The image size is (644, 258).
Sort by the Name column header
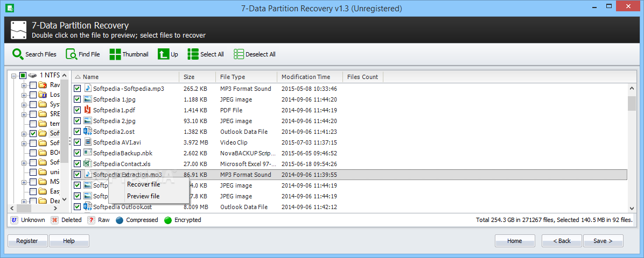click(125, 77)
